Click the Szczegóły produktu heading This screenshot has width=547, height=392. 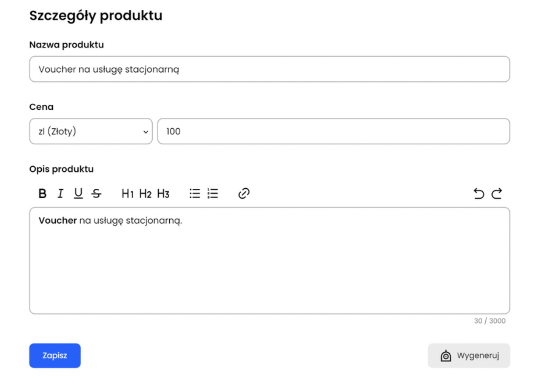[96, 16]
